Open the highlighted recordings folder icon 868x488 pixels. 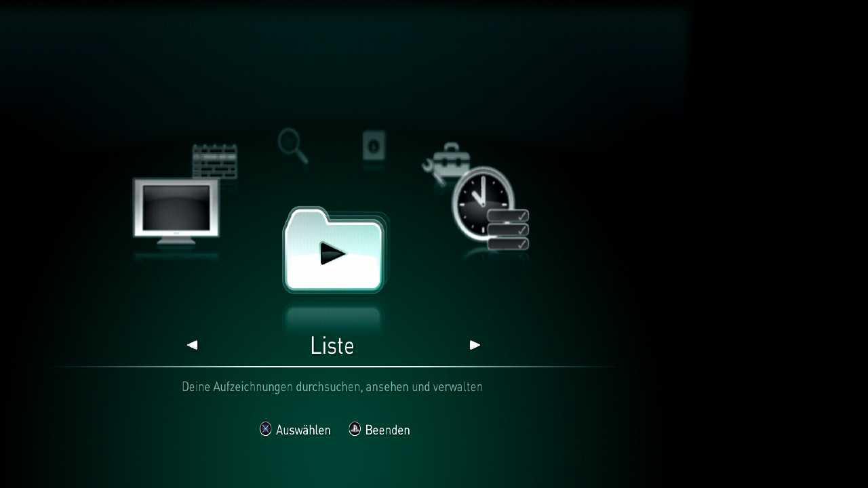pyautogui.click(x=333, y=250)
